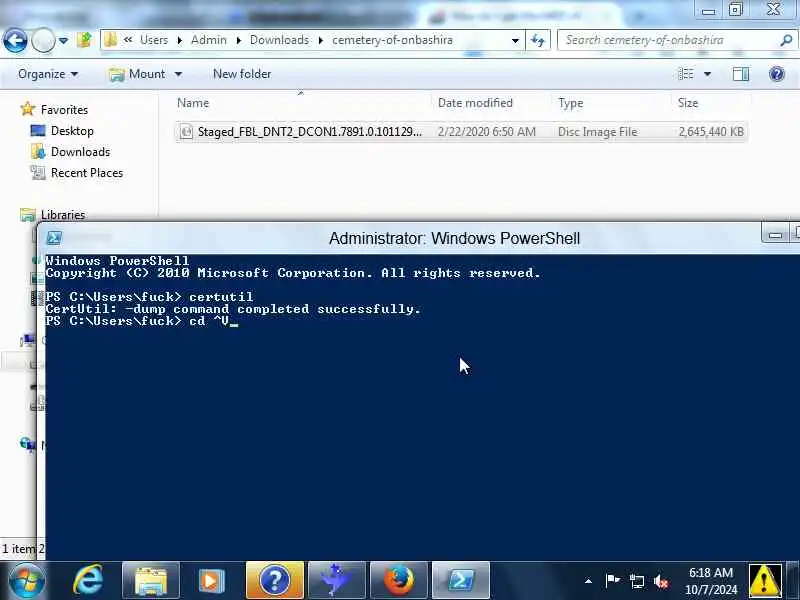Open the recent locations dropdown arrow
This screenshot has width=800, height=600.
pyautogui.click(x=63, y=40)
